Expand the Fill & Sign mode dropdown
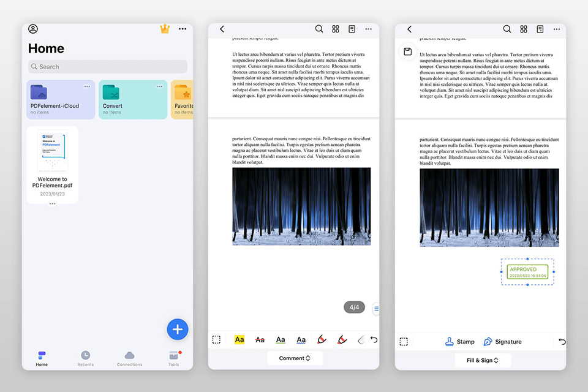 [x=483, y=360]
